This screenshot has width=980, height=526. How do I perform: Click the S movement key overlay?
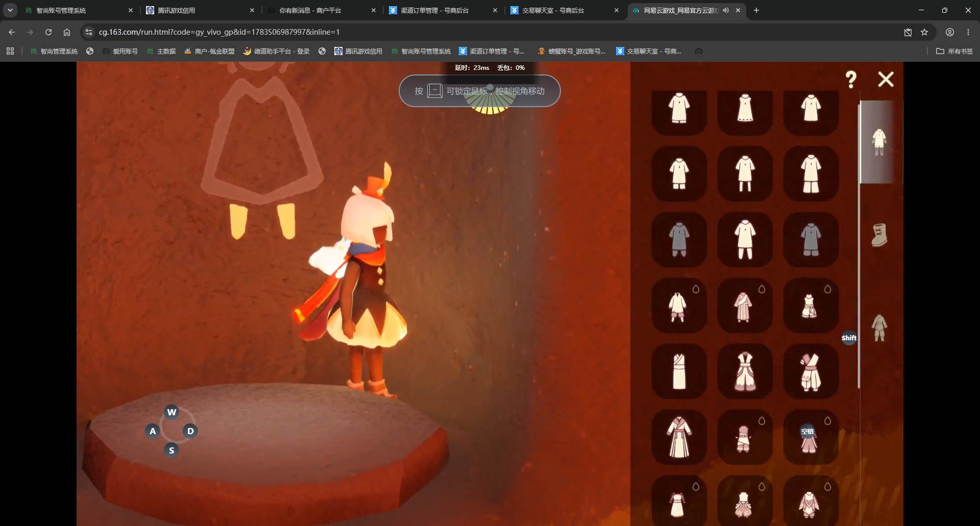coord(171,450)
